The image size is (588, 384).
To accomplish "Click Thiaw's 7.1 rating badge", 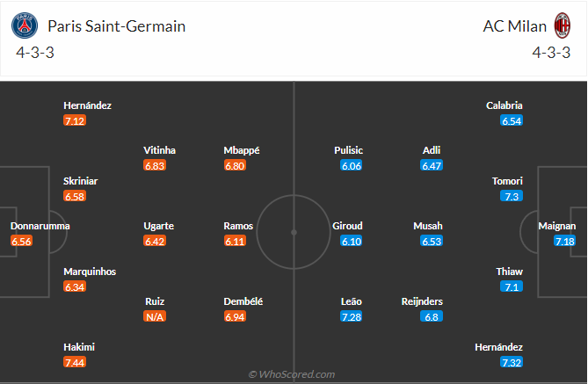I will point(512,286).
